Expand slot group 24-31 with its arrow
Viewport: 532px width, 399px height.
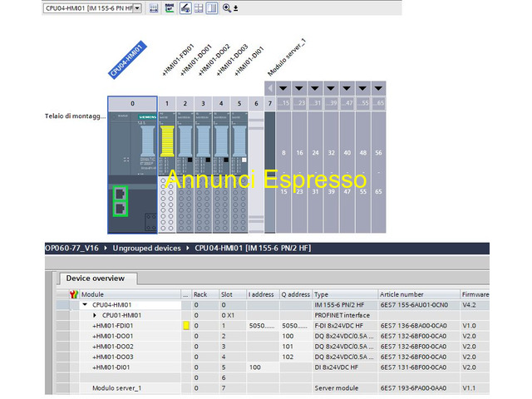pos(315,89)
